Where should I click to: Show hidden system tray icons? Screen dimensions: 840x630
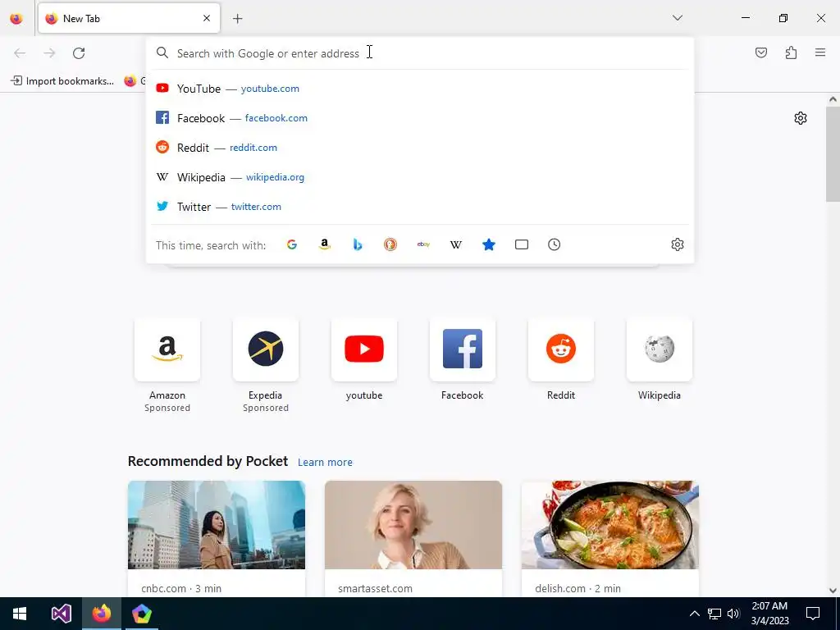(x=694, y=614)
